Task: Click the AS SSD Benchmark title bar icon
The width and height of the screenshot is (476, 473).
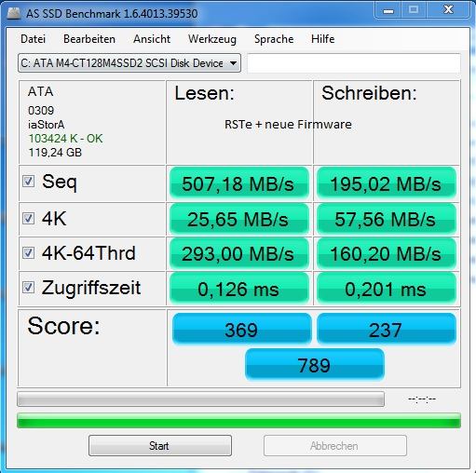Action: coord(14,13)
